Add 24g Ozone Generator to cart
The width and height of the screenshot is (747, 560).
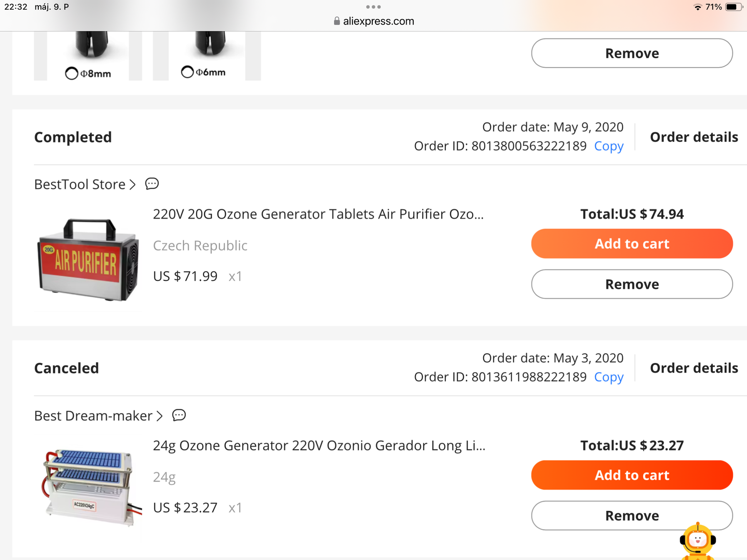click(x=632, y=475)
